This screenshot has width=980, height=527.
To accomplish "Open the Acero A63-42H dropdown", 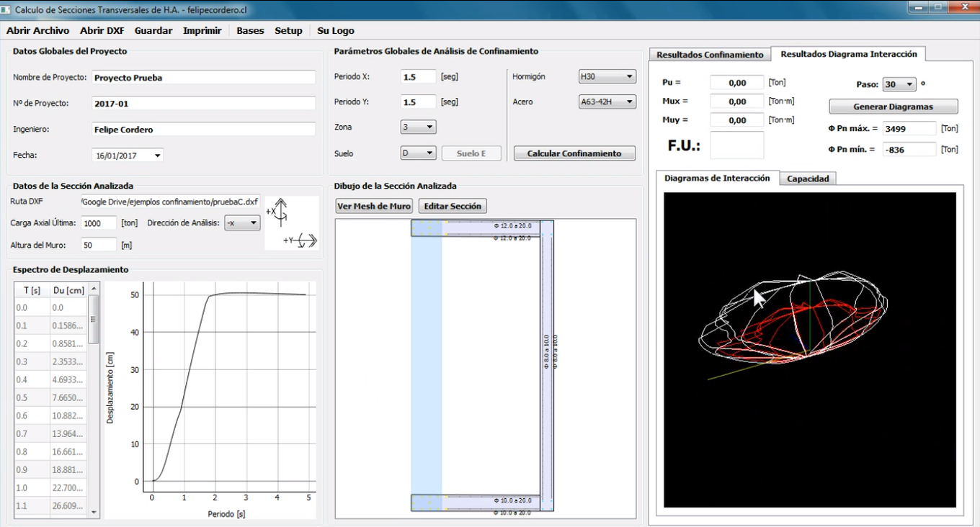I will [x=607, y=102].
